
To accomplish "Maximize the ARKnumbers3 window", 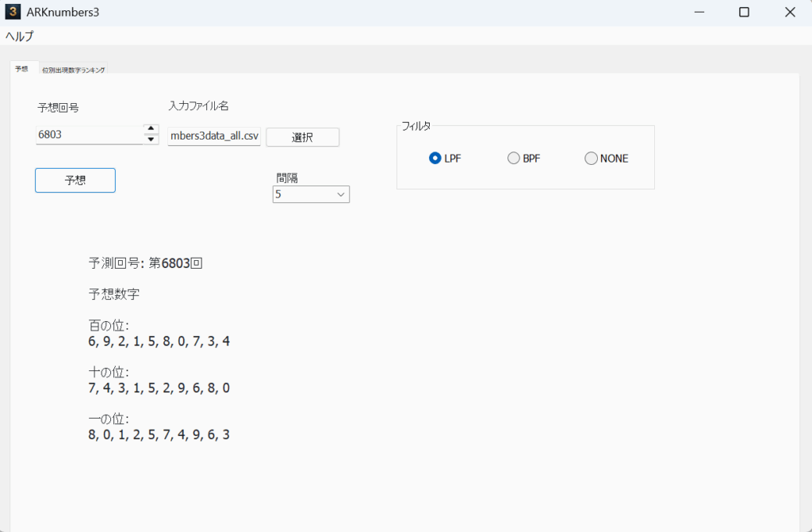I will [744, 13].
